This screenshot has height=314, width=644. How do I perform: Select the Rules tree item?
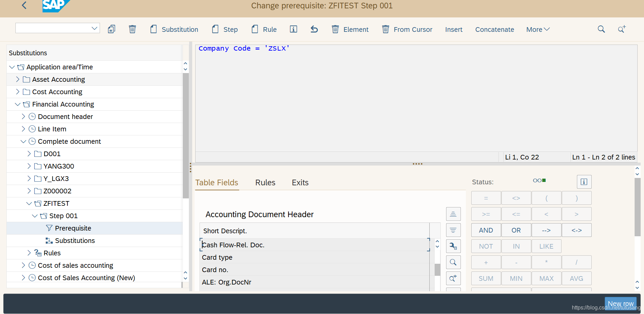coord(52,253)
